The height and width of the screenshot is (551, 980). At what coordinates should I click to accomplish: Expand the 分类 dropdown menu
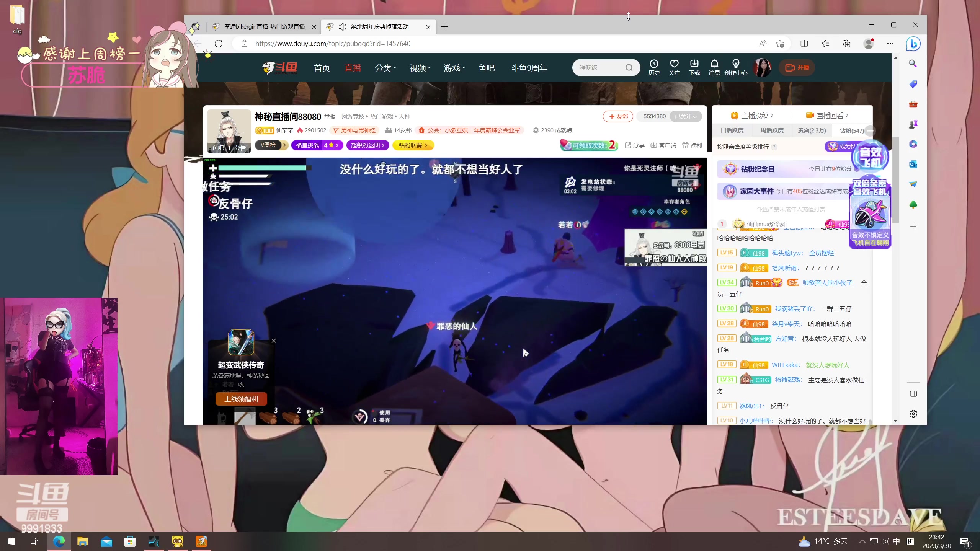point(385,68)
